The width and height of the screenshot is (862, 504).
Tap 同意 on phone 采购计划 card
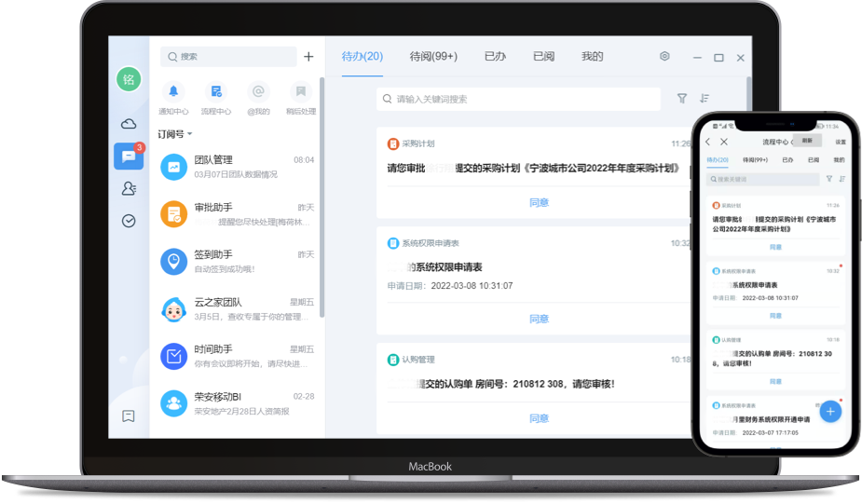click(775, 247)
